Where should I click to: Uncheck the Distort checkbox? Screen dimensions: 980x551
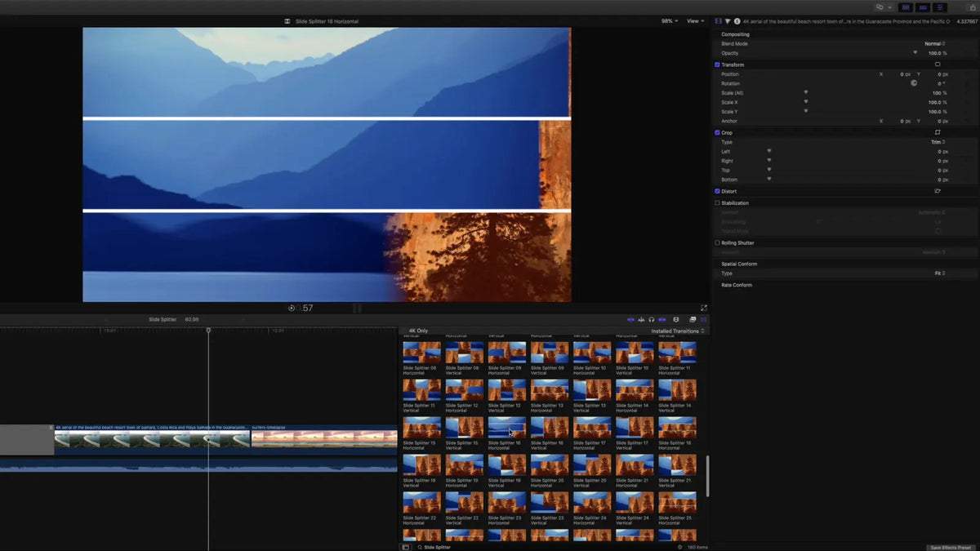[717, 191]
